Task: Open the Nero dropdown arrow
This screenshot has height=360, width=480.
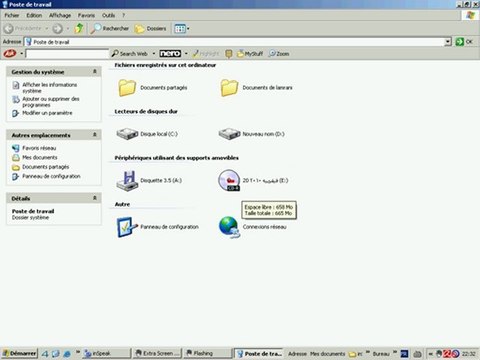Action: point(186,53)
